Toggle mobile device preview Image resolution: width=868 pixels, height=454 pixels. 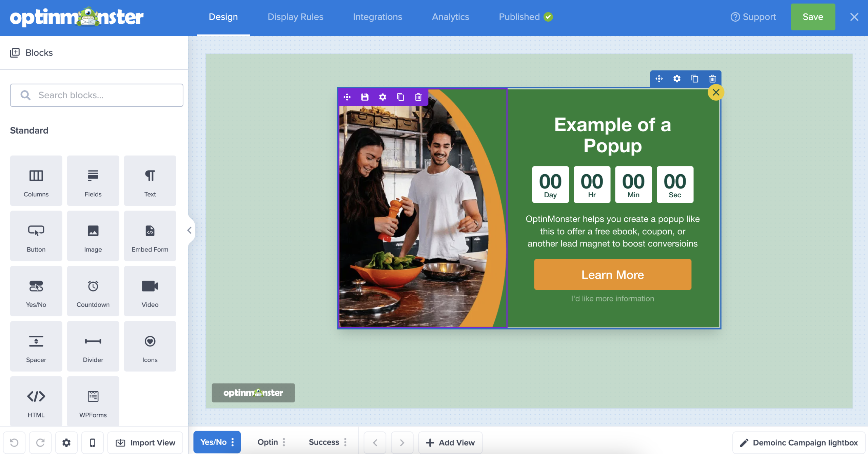point(92,442)
